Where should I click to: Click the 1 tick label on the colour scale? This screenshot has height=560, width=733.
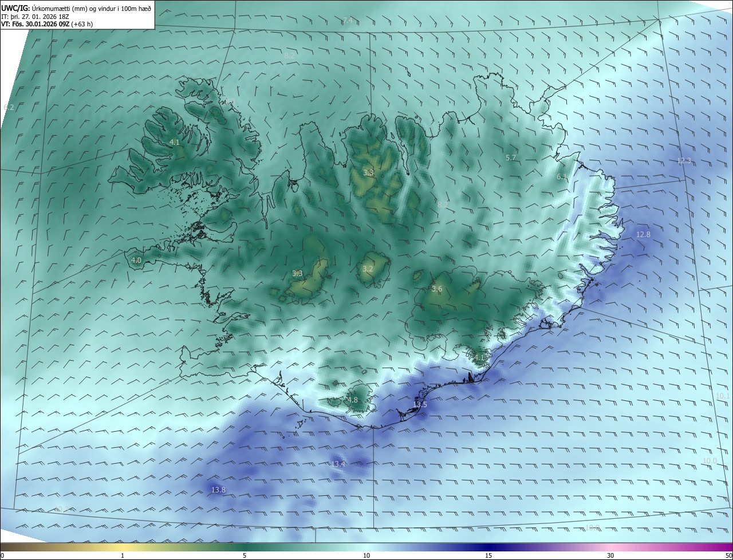click(x=123, y=555)
